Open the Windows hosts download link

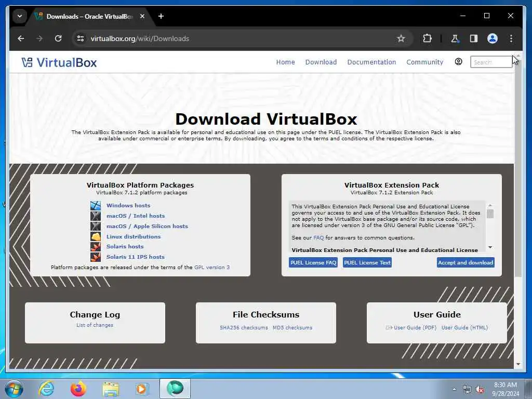coord(128,205)
